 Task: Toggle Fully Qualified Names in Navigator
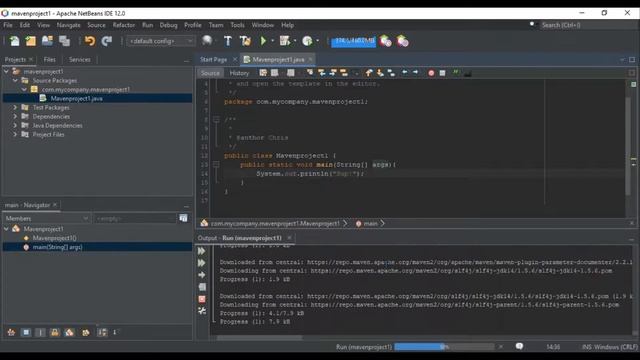tap(86, 332)
